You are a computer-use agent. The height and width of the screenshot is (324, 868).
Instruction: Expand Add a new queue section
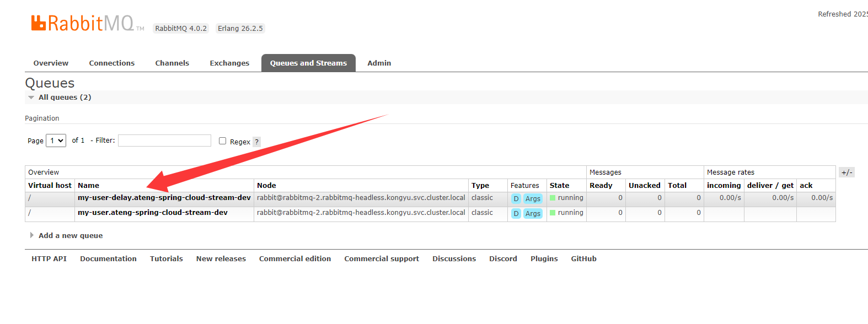coord(70,235)
